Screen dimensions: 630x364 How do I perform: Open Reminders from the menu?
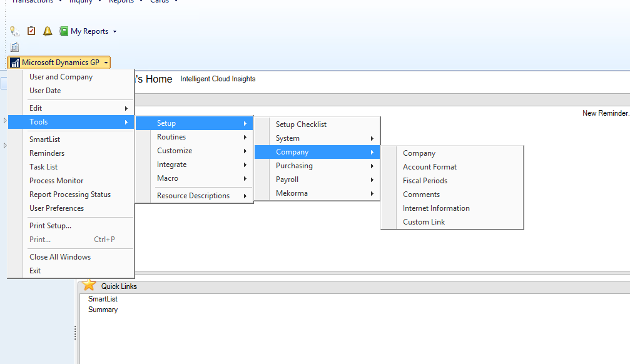[x=71, y=153]
